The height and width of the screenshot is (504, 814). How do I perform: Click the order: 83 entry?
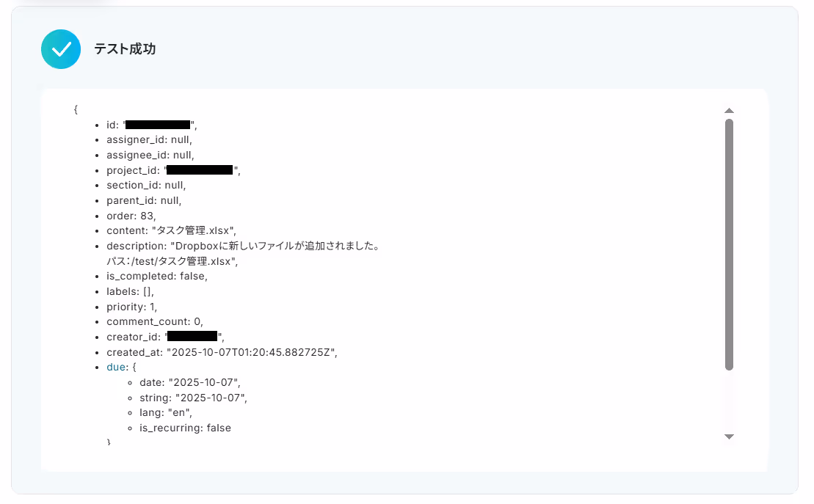pyautogui.click(x=131, y=216)
